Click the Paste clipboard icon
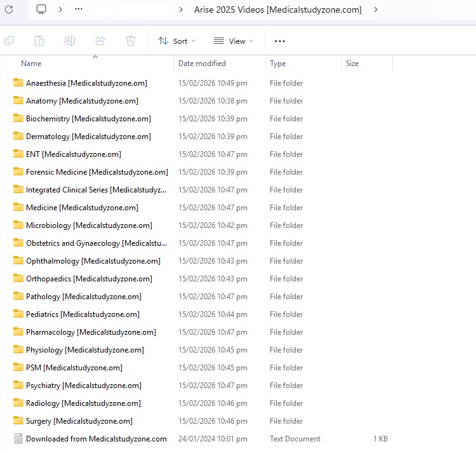 (x=39, y=41)
